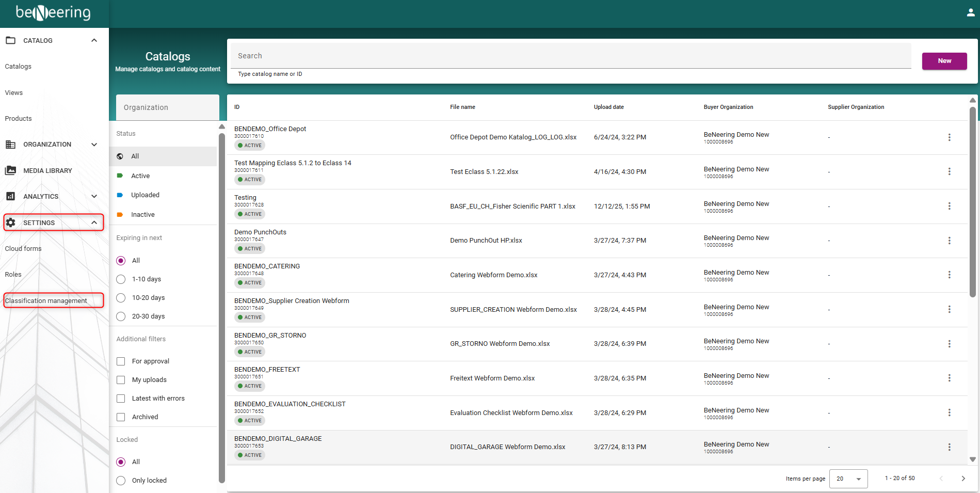Click the Settings gear icon
This screenshot has width=980, height=493.
coord(10,222)
